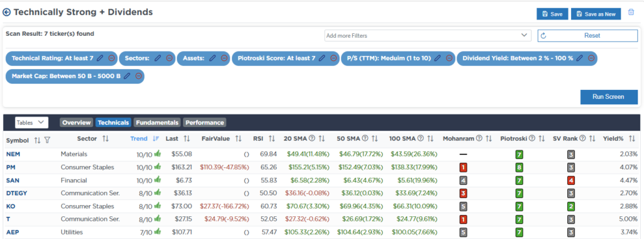Edit the Dividend Yield filter pencil

coord(579,58)
